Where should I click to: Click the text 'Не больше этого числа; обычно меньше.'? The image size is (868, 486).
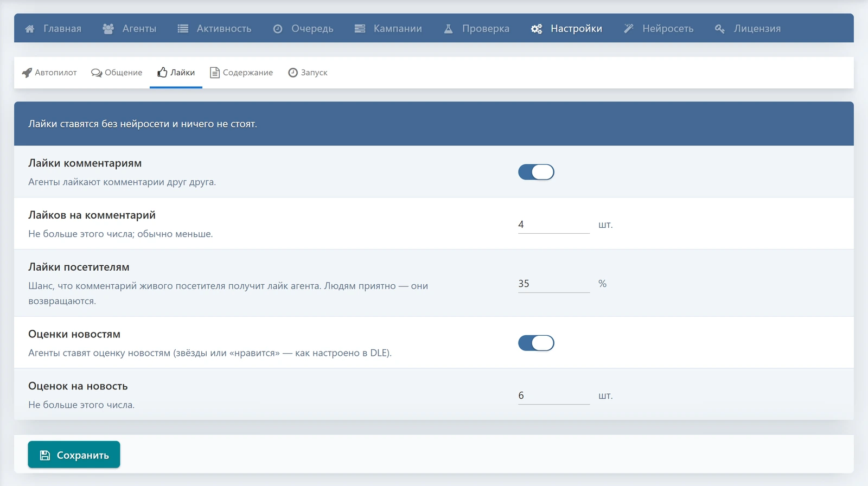tap(120, 234)
